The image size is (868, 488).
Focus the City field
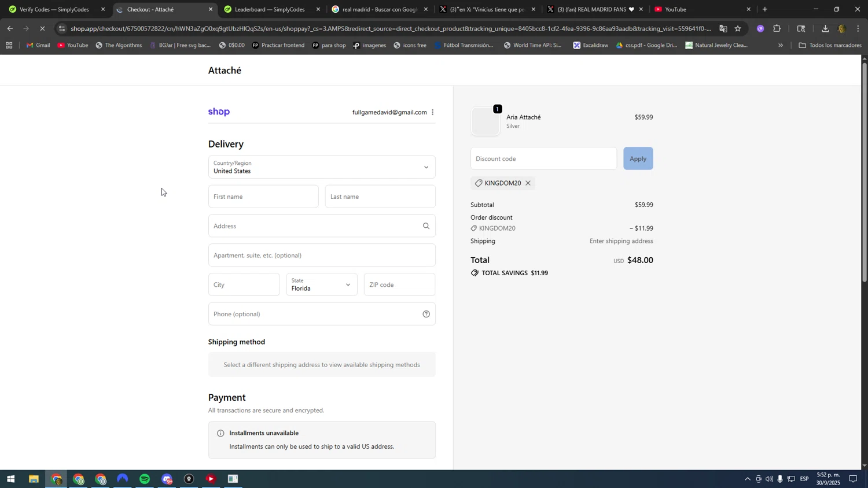[244, 284]
